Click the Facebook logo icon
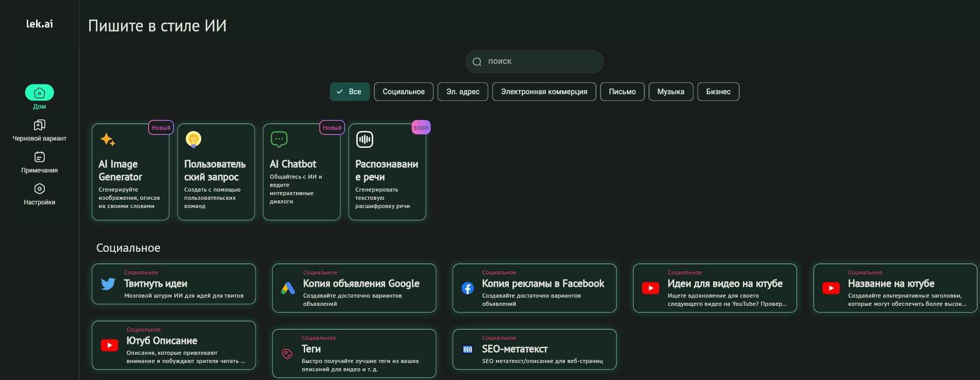 [x=468, y=288]
